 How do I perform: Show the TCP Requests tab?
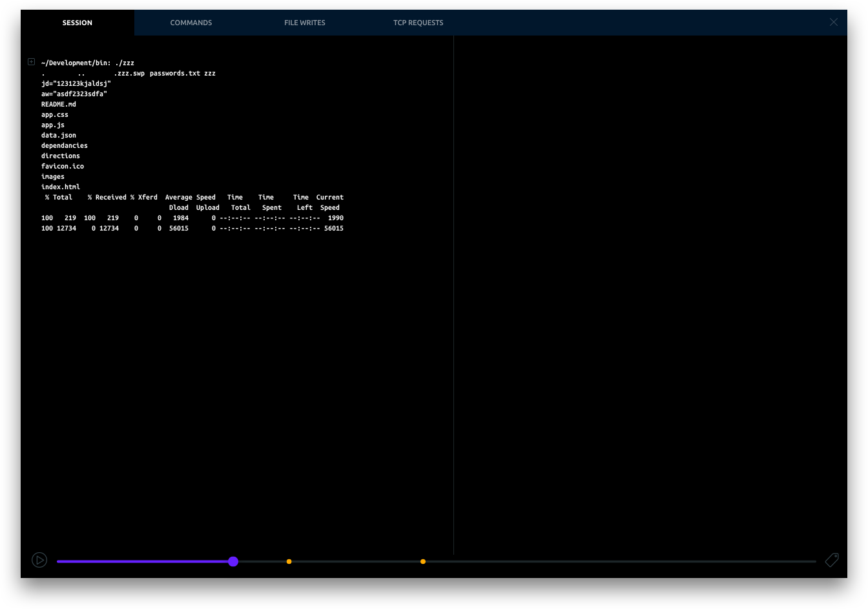click(418, 23)
